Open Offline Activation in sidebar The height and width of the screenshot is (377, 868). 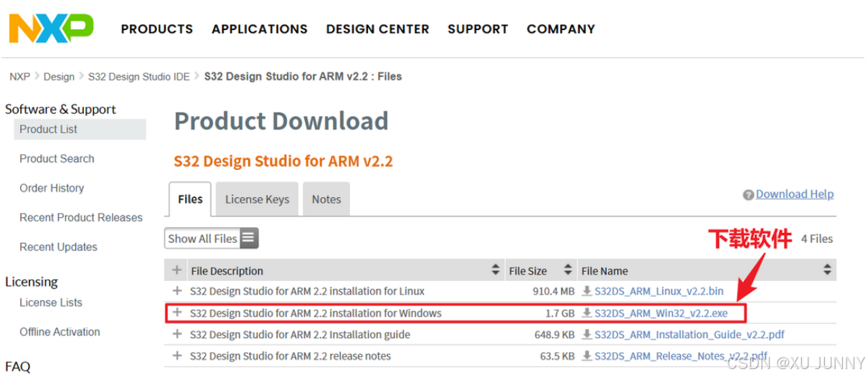(x=60, y=332)
